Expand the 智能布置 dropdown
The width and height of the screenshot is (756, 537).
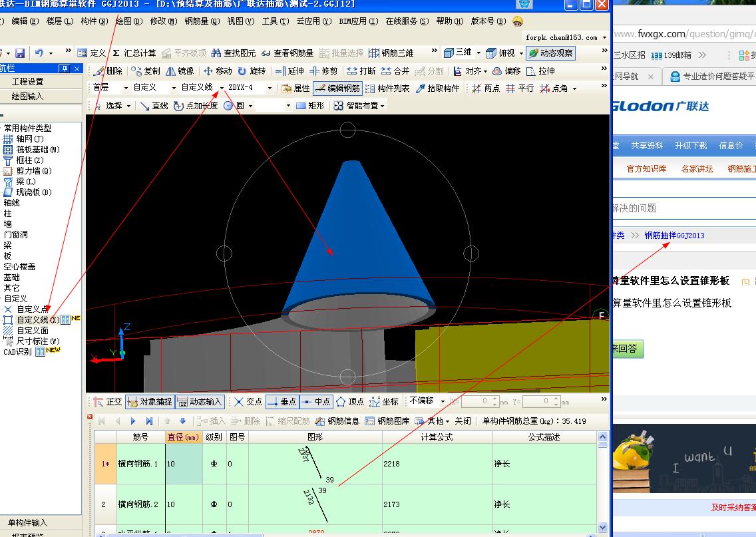coord(383,106)
